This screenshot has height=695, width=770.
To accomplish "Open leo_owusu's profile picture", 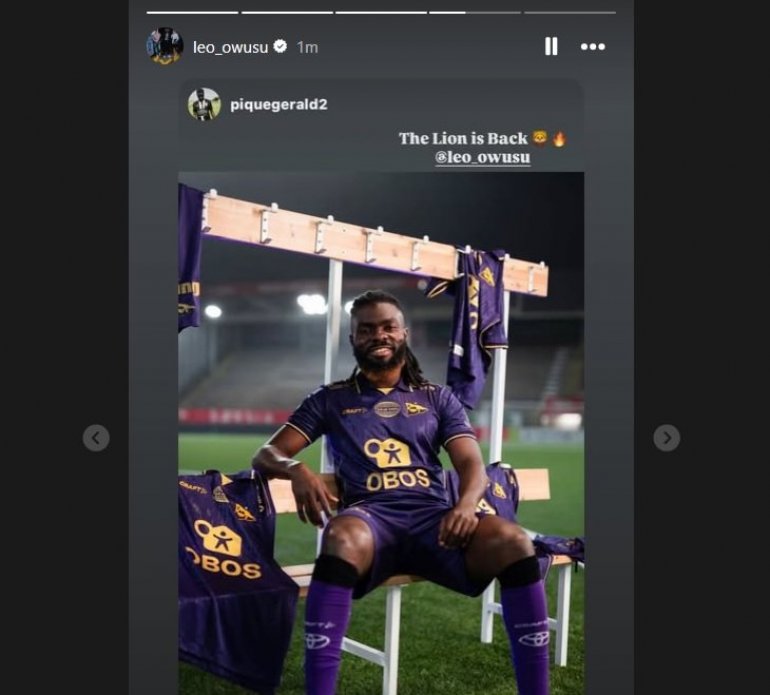I will point(164,46).
